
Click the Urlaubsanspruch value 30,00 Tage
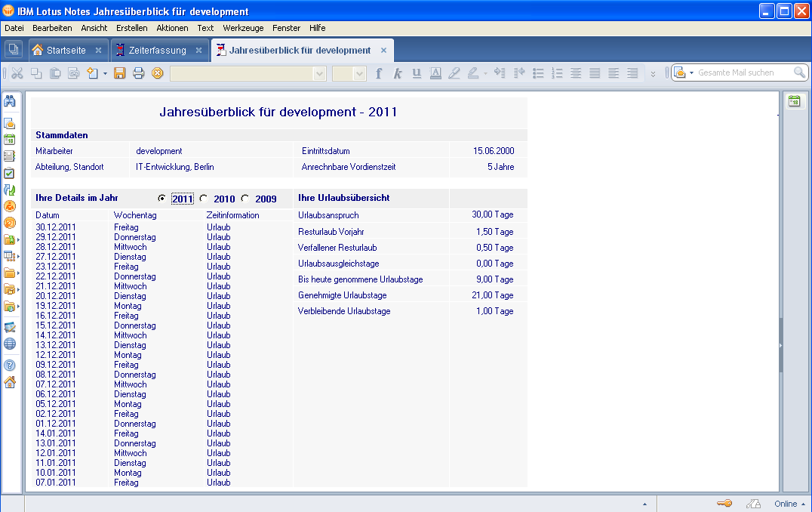493,214
